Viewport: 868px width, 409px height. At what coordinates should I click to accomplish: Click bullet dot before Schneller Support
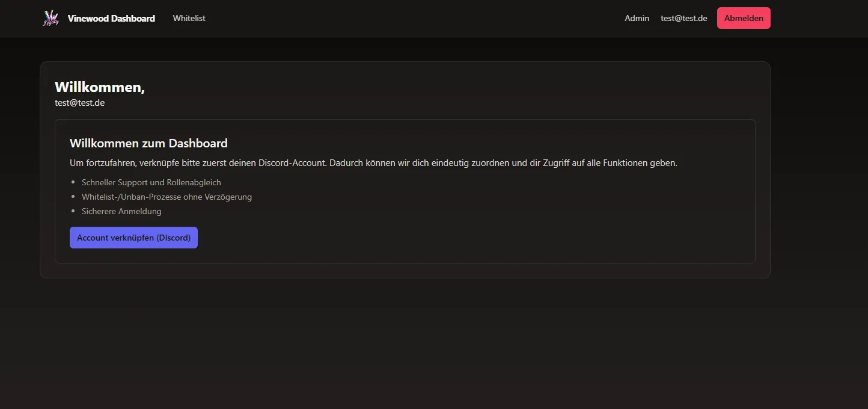[x=73, y=182]
